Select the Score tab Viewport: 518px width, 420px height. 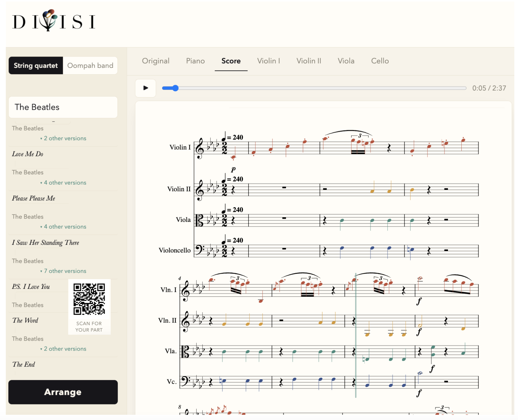[x=231, y=61]
